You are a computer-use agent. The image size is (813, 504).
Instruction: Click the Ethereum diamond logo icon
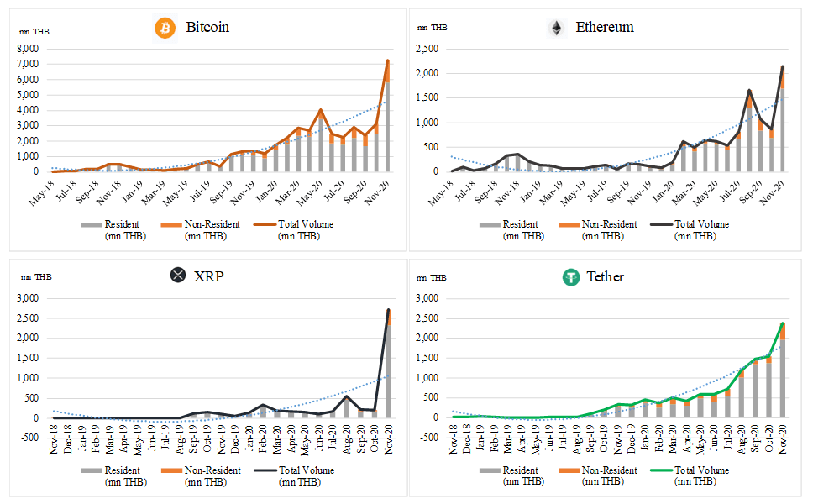(x=557, y=28)
